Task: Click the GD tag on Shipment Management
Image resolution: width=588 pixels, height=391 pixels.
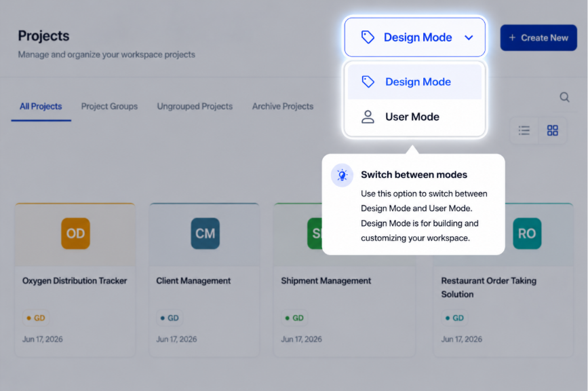Action: (294, 318)
